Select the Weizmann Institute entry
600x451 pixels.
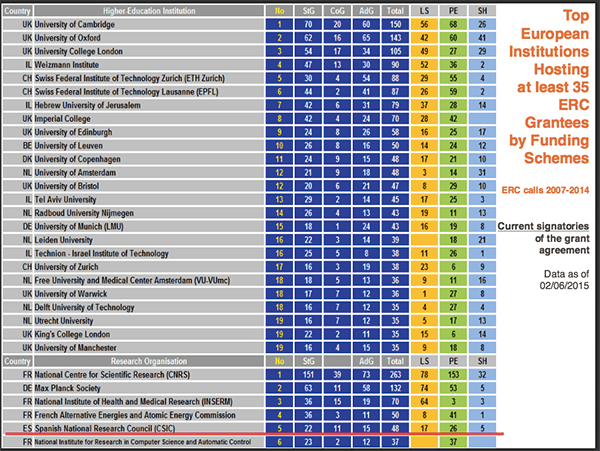click(x=67, y=65)
